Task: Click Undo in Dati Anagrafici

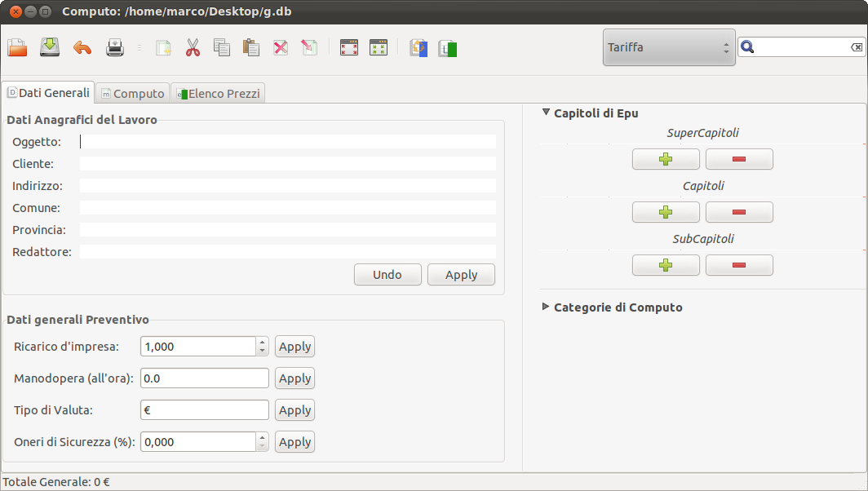Action: (x=387, y=275)
